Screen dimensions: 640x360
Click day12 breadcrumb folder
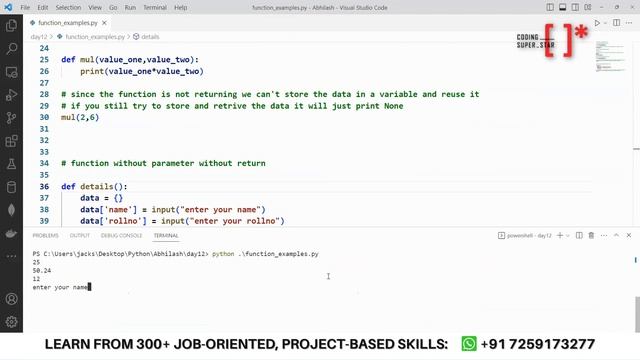[39, 37]
